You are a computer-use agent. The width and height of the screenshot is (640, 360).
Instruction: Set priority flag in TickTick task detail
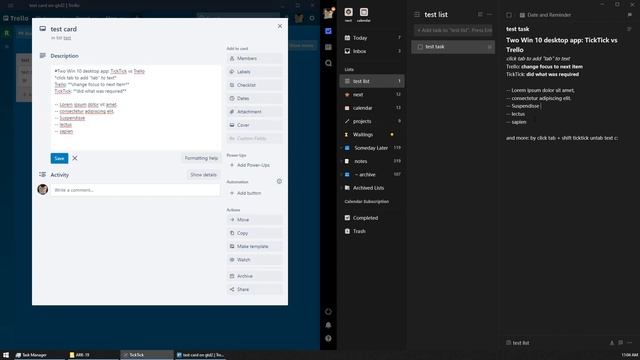coord(629,15)
